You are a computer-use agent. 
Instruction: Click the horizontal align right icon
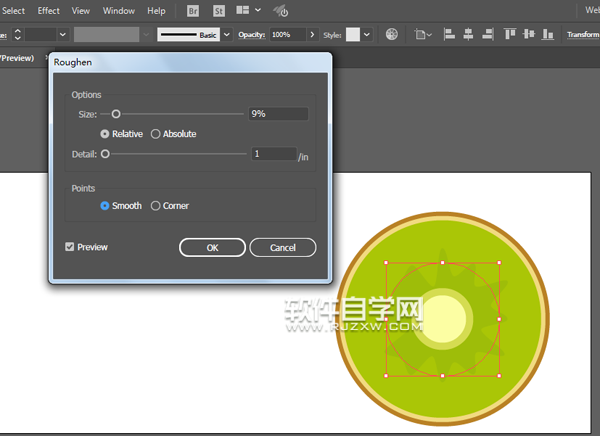(484, 34)
